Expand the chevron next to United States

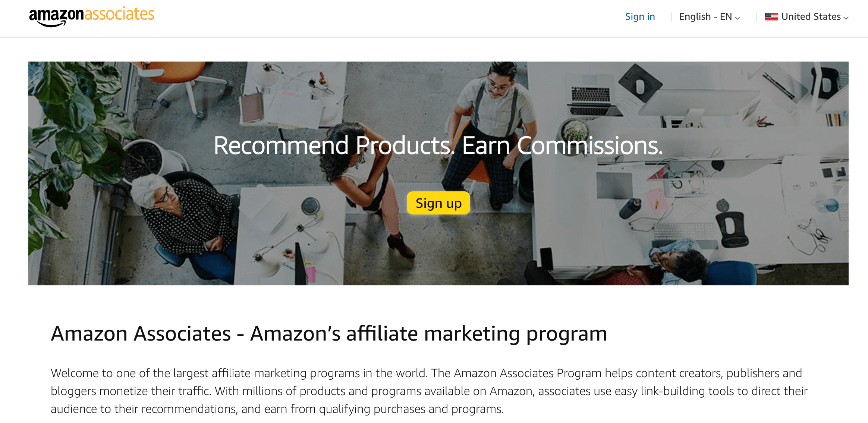click(846, 18)
